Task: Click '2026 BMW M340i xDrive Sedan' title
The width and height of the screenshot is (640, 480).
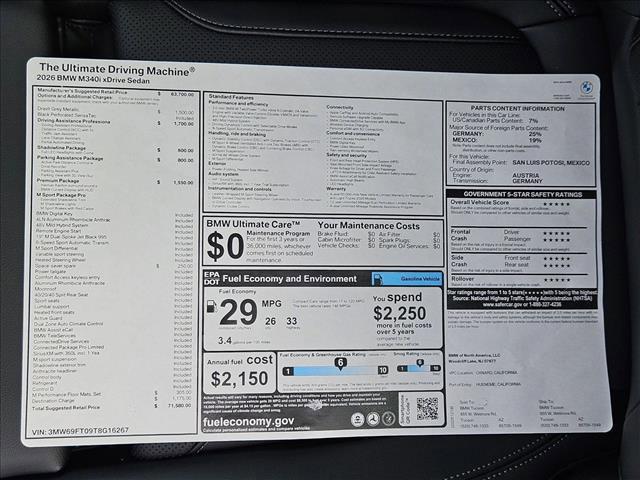Action: (x=93, y=79)
